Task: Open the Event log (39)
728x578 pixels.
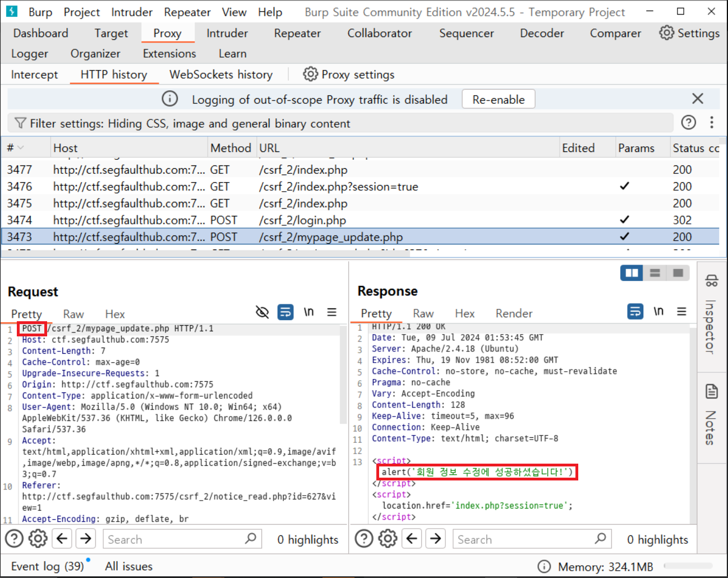Action: (x=48, y=566)
